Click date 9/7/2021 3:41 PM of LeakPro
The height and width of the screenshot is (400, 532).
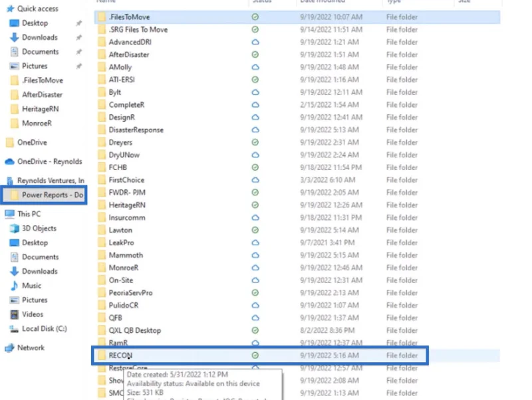(x=327, y=243)
